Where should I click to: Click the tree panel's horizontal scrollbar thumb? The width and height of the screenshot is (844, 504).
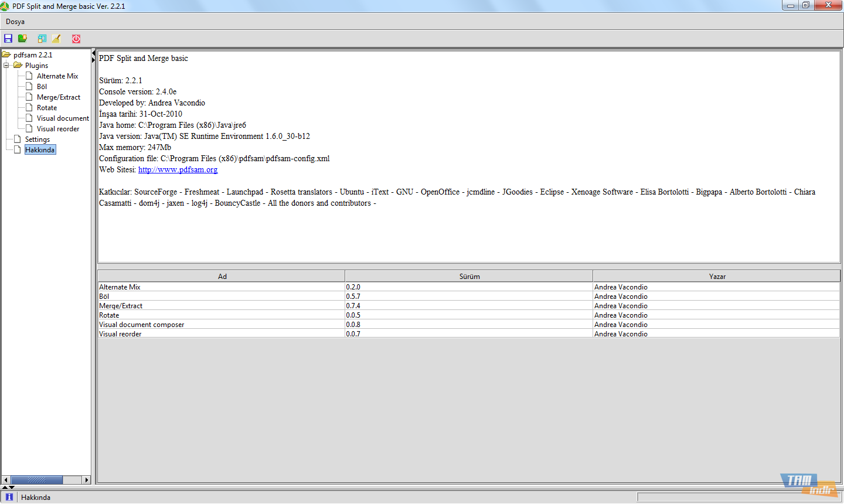37,479
